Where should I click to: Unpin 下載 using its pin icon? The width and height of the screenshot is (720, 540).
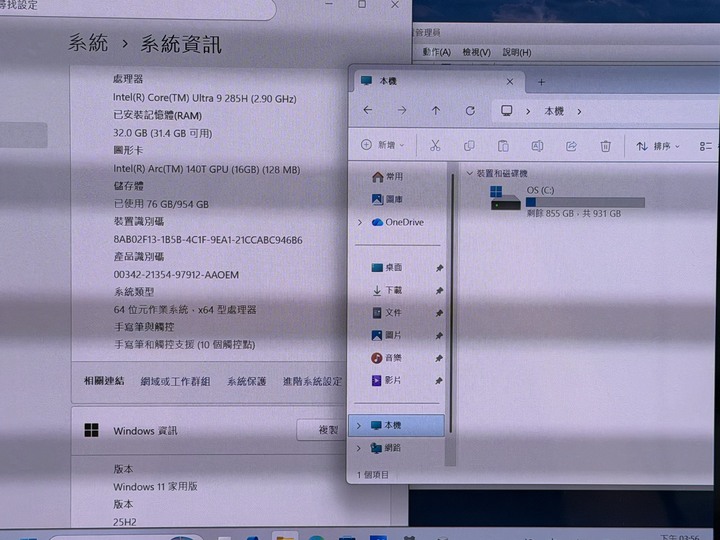[x=439, y=290]
